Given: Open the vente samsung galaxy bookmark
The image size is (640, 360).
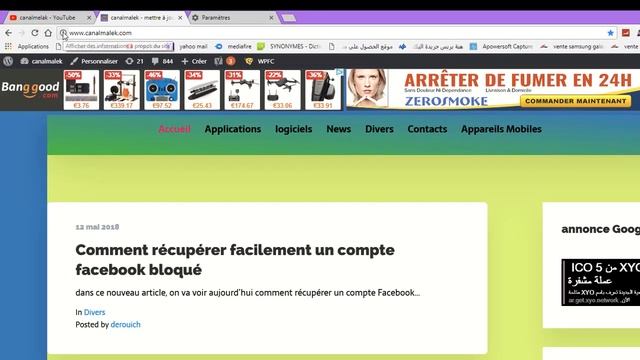Looking at the screenshot, I should (572, 47).
